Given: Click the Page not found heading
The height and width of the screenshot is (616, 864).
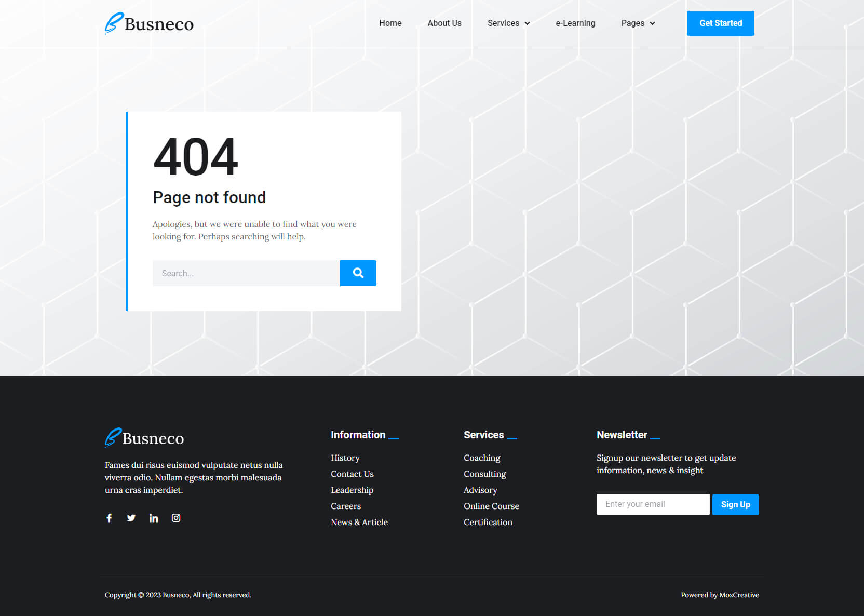Looking at the screenshot, I should click(209, 197).
